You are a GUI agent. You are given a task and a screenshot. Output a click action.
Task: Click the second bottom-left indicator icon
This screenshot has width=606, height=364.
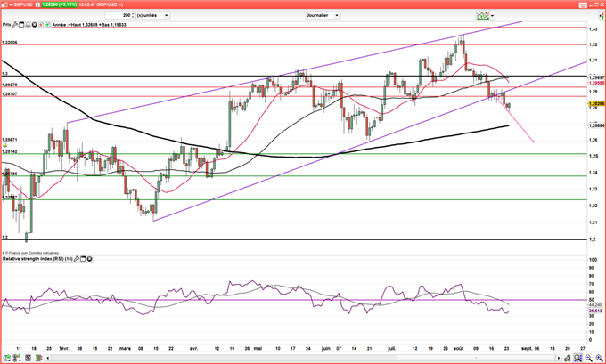[x=17, y=358]
